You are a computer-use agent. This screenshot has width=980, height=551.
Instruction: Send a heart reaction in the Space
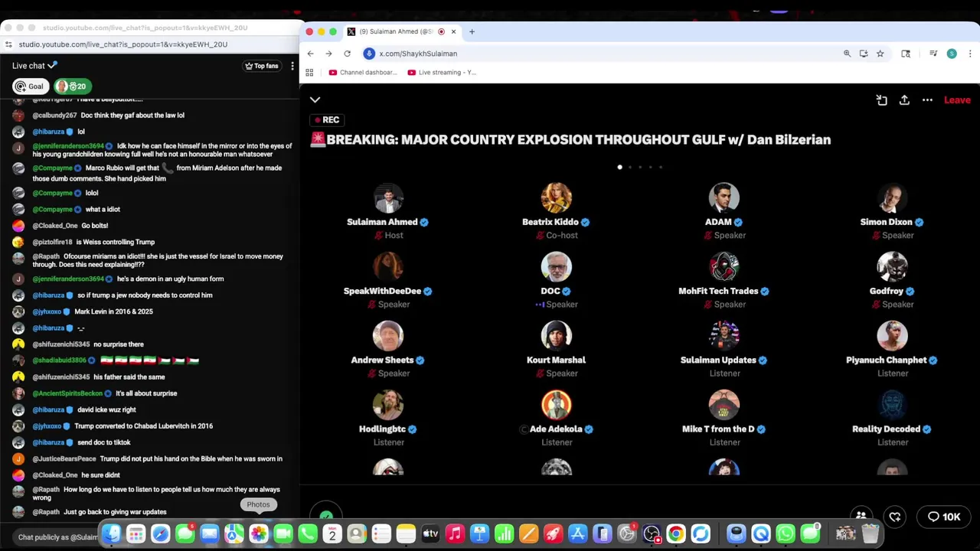tap(895, 517)
